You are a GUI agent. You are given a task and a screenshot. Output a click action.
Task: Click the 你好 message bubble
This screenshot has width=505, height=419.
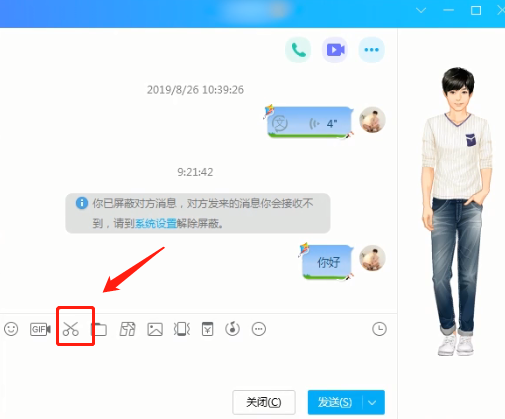[328, 262]
